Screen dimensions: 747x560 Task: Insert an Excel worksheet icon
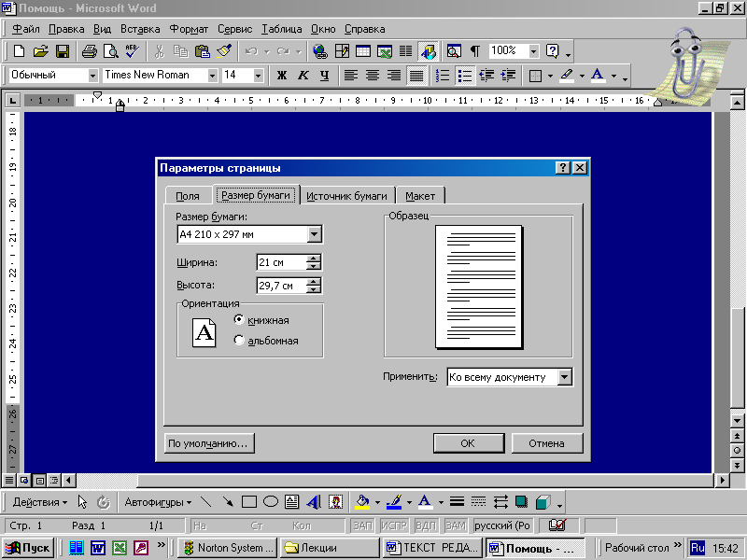pyautogui.click(x=385, y=51)
